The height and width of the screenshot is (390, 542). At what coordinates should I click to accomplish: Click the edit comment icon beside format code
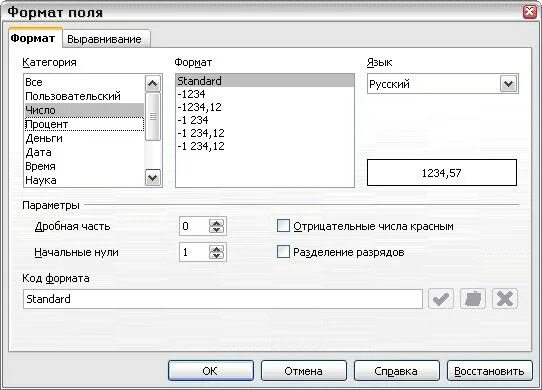473,299
